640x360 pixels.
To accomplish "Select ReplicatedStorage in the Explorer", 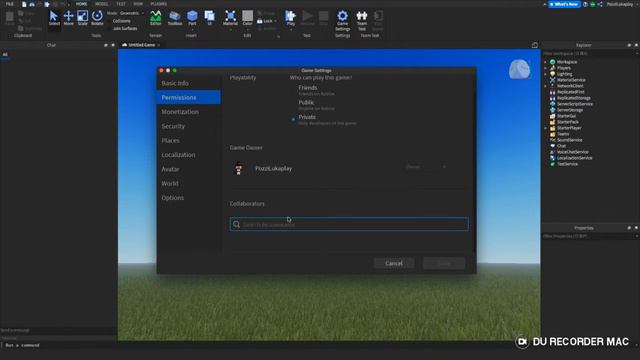I will [x=573, y=98].
